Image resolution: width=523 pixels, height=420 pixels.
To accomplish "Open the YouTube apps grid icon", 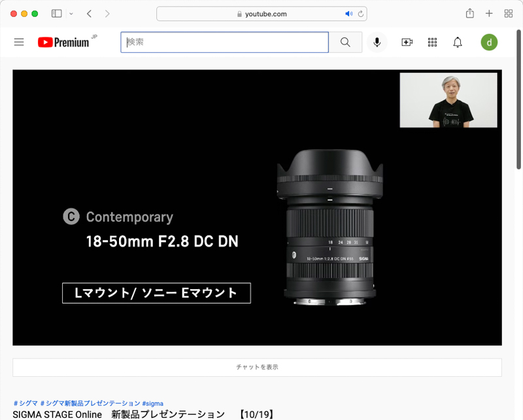I will 432,42.
